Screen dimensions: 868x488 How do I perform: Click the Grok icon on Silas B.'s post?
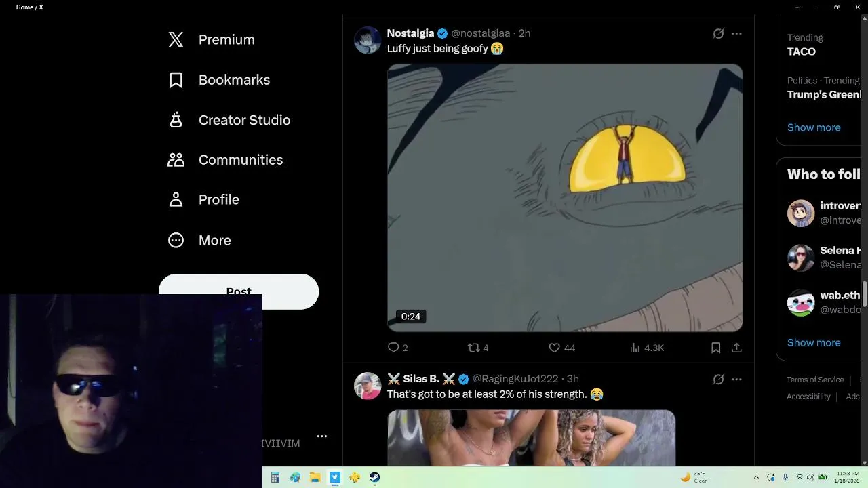click(718, 379)
